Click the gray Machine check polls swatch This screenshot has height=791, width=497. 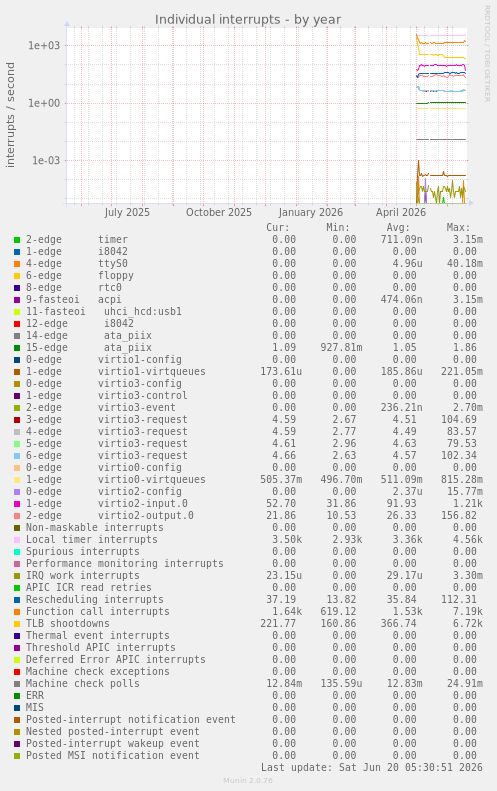[x=17, y=684]
